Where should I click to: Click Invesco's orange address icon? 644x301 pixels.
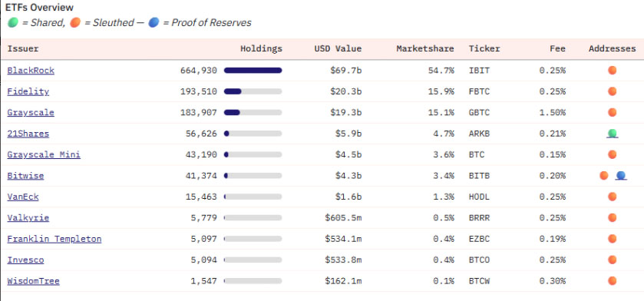[613, 260]
